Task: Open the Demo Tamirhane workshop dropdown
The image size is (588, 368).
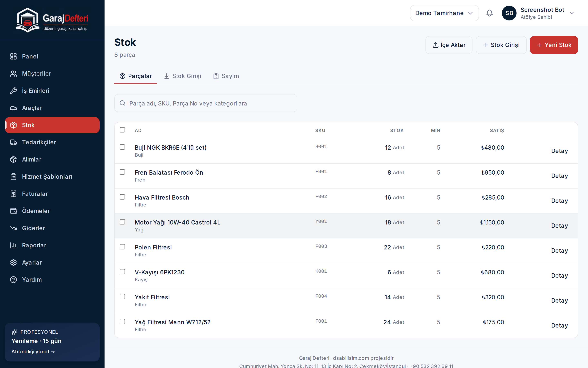Action: pyautogui.click(x=444, y=13)
